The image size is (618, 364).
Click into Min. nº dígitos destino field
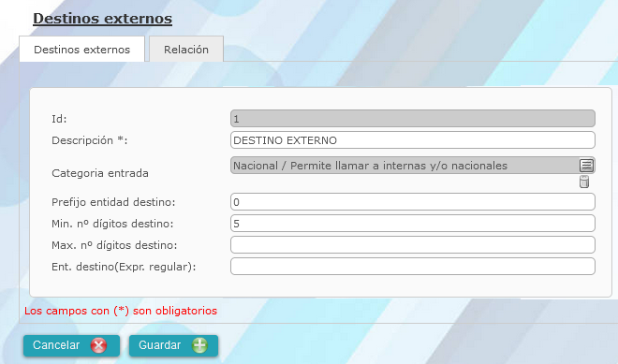[413, 224]
